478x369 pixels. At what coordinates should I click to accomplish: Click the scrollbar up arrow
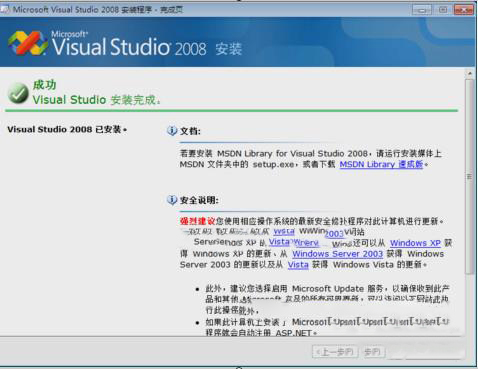(x=470, y=73)
